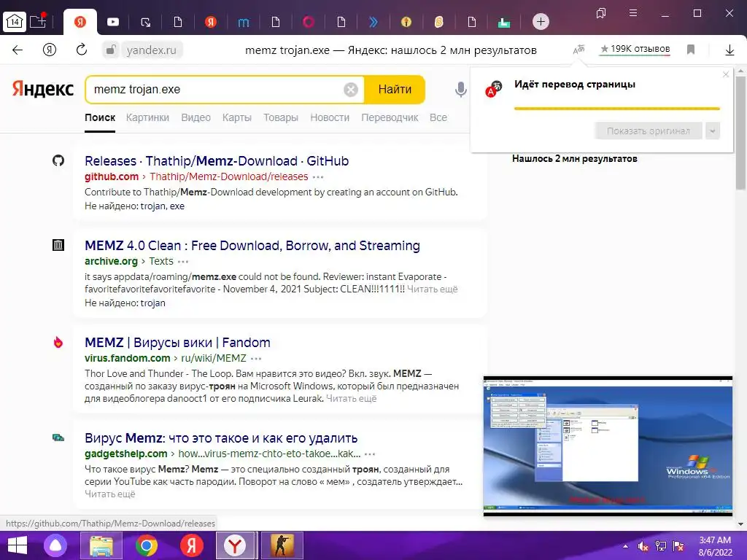Viewport: 747px width, 560px height.
Task: Reload the current page
Action: click(82, 50)
